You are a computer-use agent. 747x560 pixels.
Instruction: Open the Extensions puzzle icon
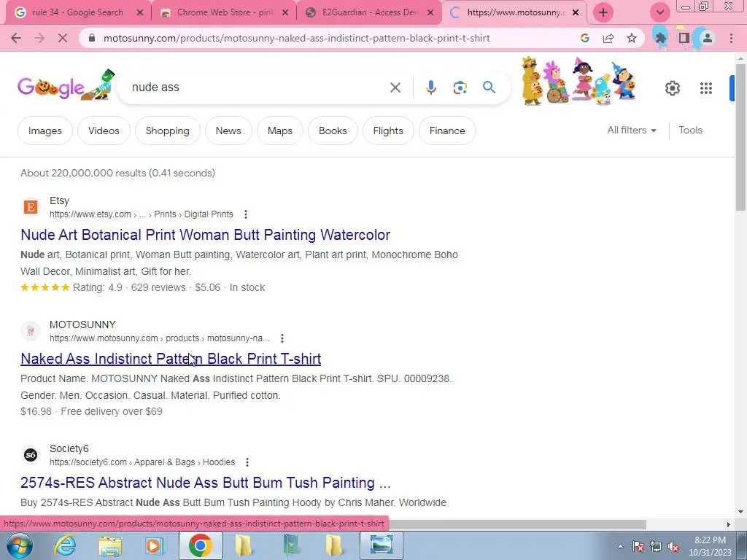[660, 38]
